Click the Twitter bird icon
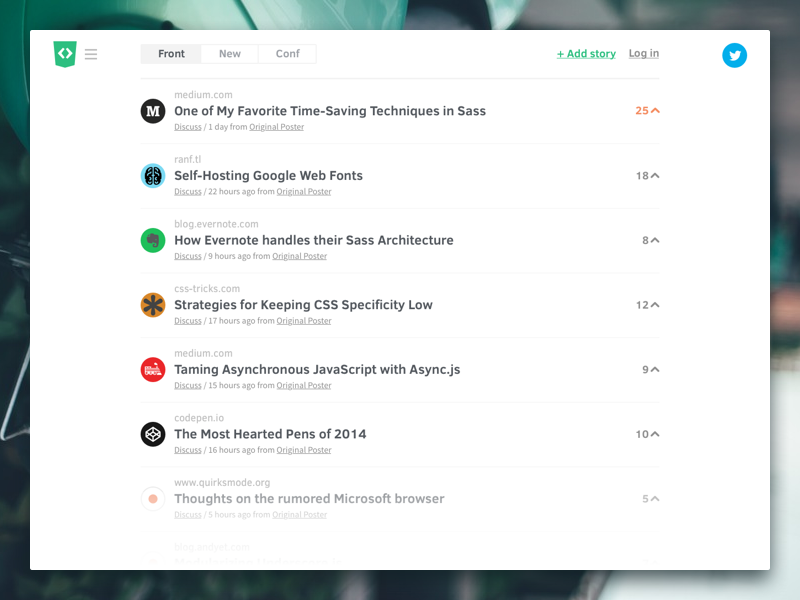The image size is (800, 600). (x=735, y=56)
